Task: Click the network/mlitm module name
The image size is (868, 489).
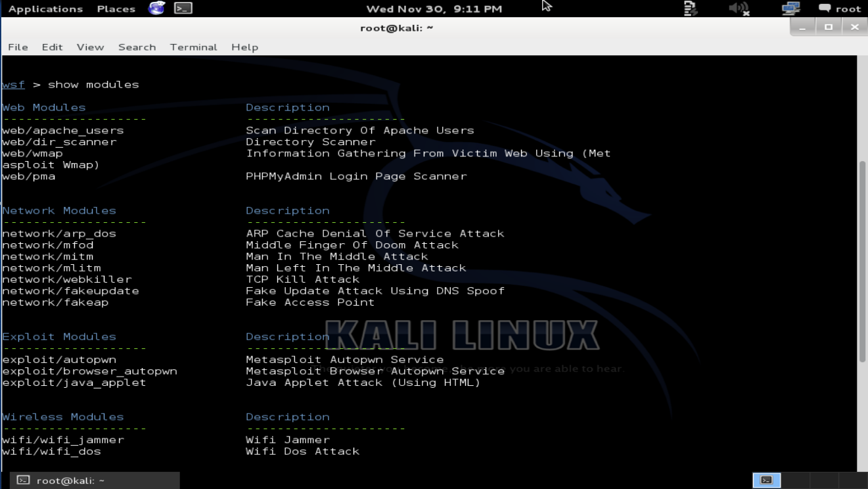Action: click(51, 268)
